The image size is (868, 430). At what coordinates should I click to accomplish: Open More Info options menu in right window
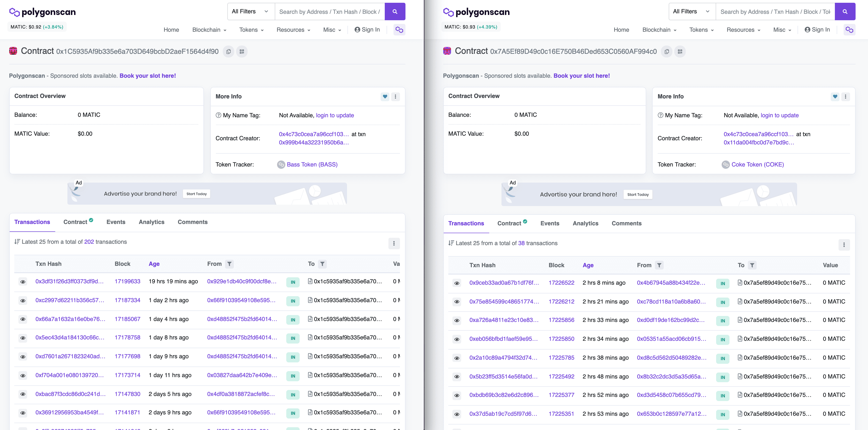(x=845, y=97)
